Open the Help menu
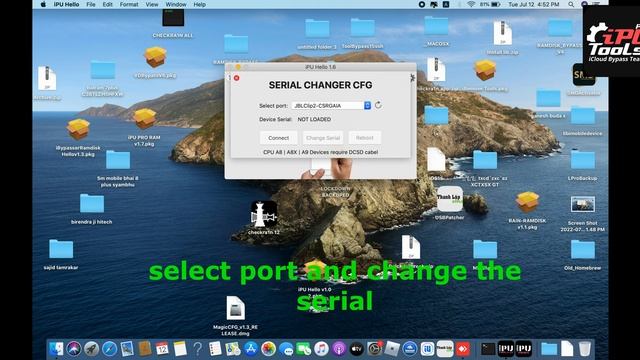This screenshot has height=360, width=640. point(199,4)
